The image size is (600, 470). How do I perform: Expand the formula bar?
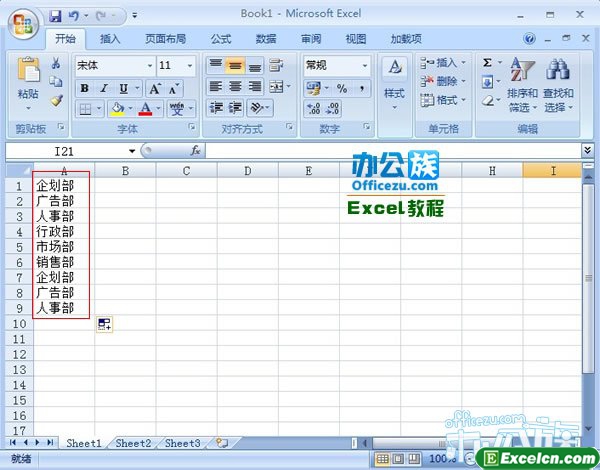[588, 150]
